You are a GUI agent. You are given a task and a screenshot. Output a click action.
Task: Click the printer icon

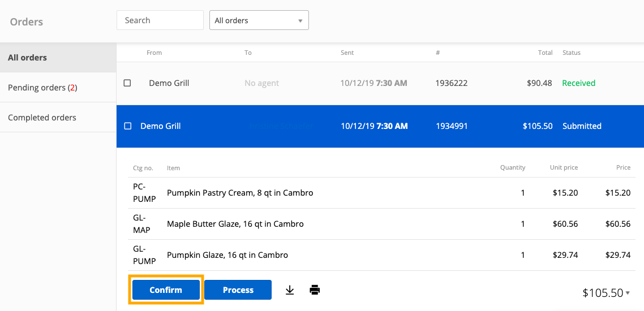coord(315,290)
